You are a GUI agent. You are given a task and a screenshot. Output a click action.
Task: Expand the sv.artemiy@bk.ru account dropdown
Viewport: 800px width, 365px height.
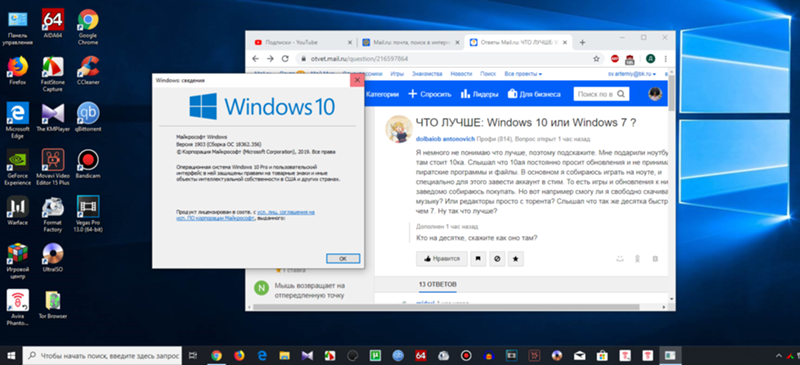[632, 74]
